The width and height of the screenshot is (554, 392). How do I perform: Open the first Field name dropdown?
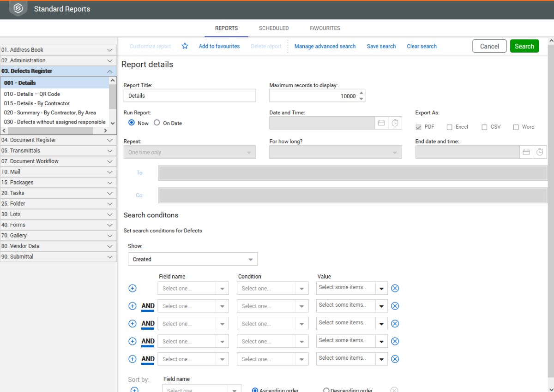[x=193, y=288]
